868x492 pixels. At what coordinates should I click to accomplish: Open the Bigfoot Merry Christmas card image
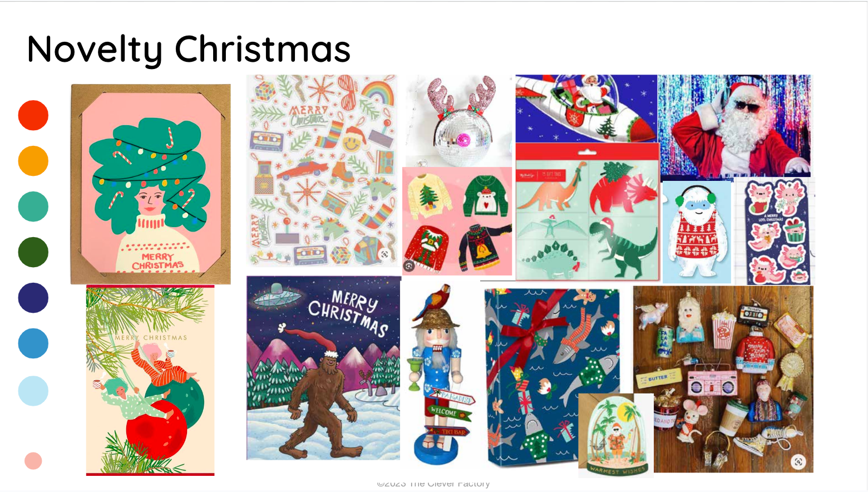[323, 368]
